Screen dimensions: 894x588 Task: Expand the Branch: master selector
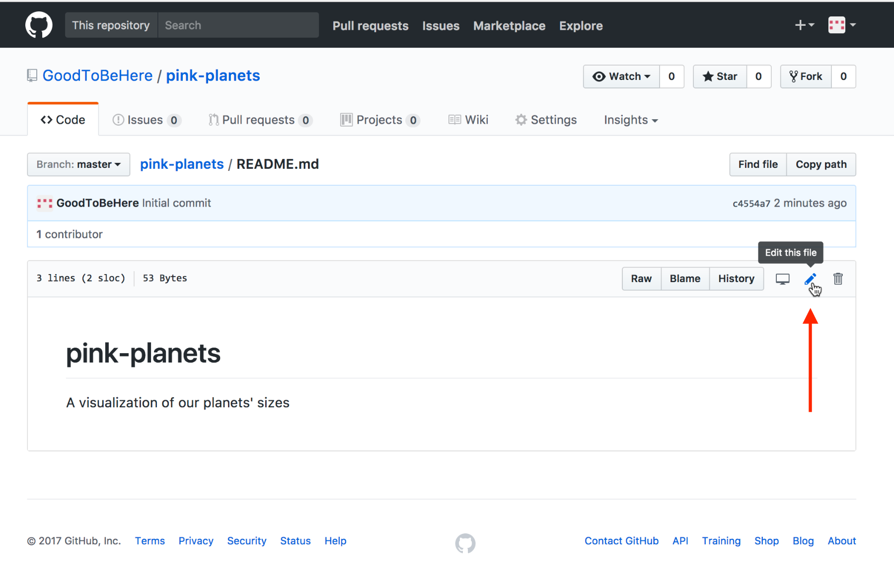(x=78, y=164)
